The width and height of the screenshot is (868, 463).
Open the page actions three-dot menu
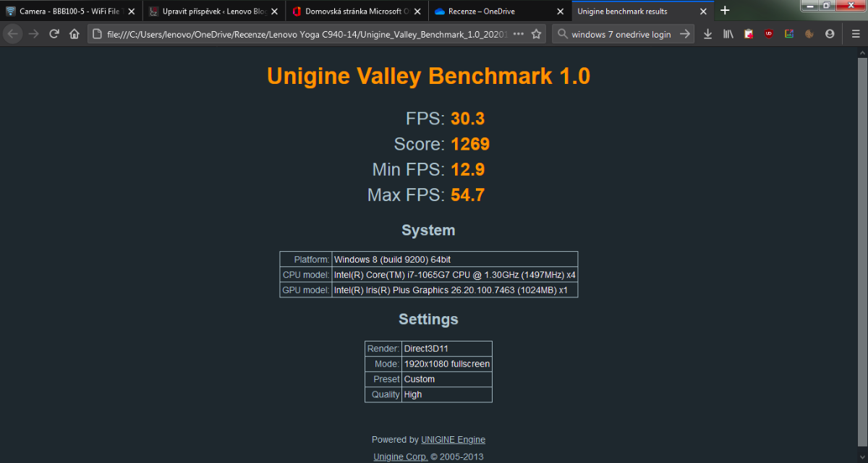518,34
